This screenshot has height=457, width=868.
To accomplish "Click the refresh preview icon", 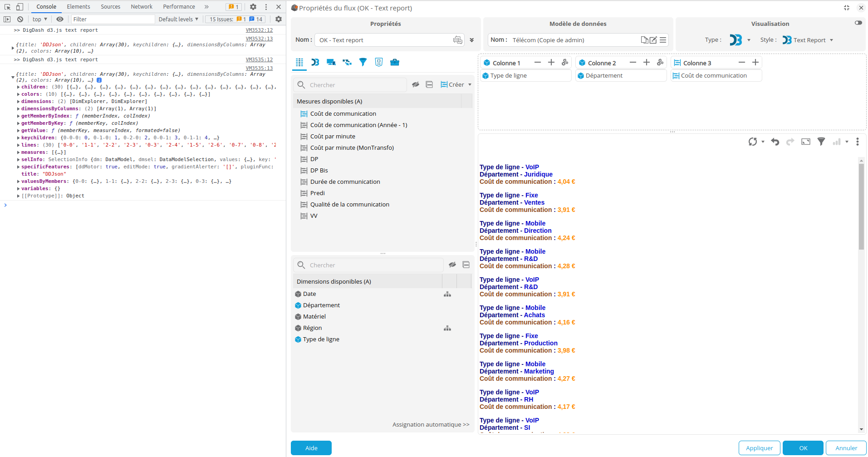I will coord(753,142).
